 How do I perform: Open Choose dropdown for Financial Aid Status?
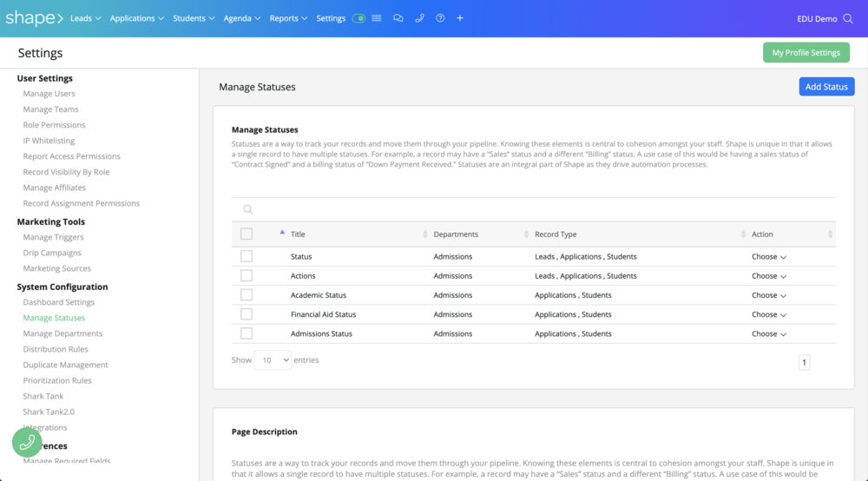click(769, 314)
